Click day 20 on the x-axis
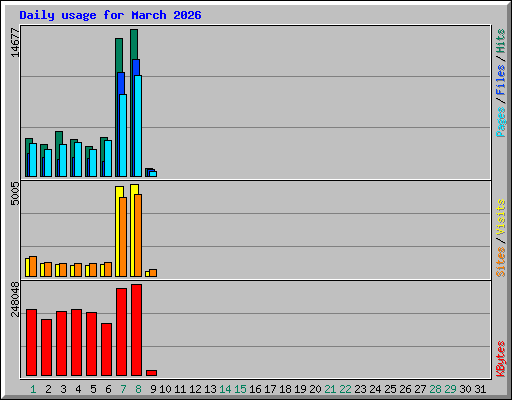 coord(315,389)
